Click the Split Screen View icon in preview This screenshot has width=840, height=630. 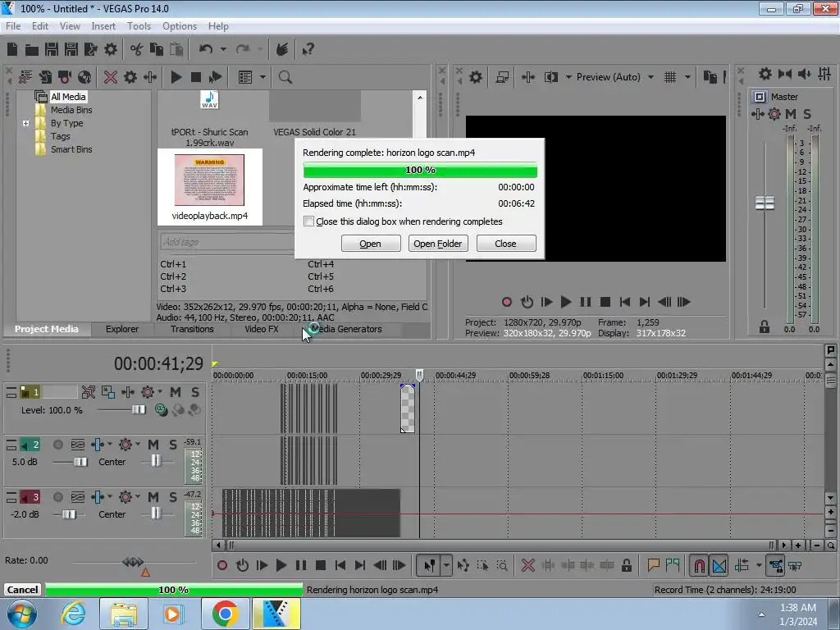tap(551, 77)
